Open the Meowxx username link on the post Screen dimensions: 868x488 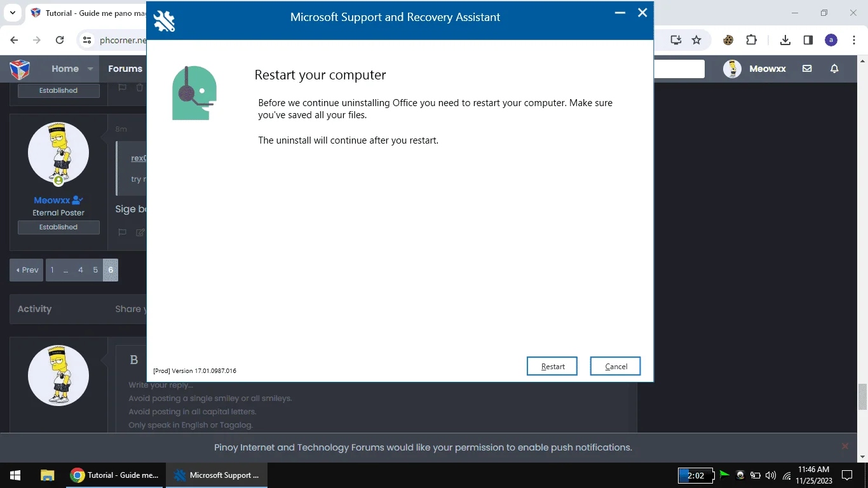[52, 200]
